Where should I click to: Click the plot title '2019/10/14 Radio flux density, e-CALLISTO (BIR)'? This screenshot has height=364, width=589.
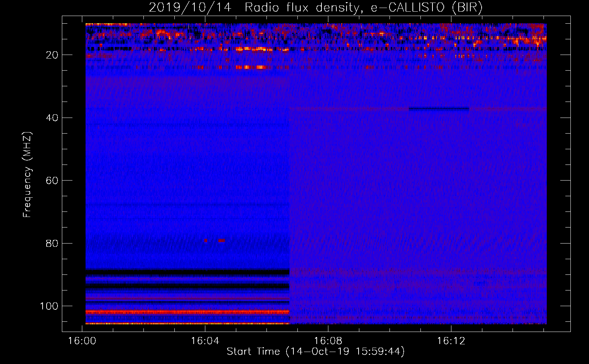316,8
